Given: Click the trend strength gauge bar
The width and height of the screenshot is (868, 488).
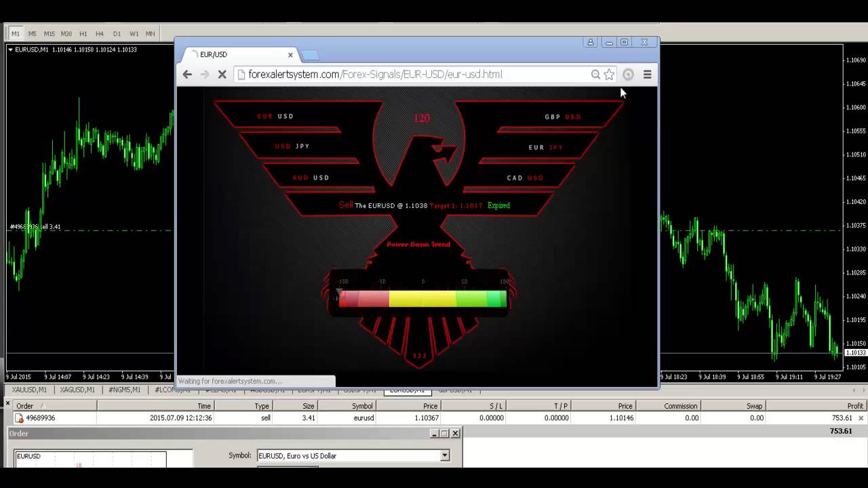Looking at the screenshot, I should (x=422, y=299).
